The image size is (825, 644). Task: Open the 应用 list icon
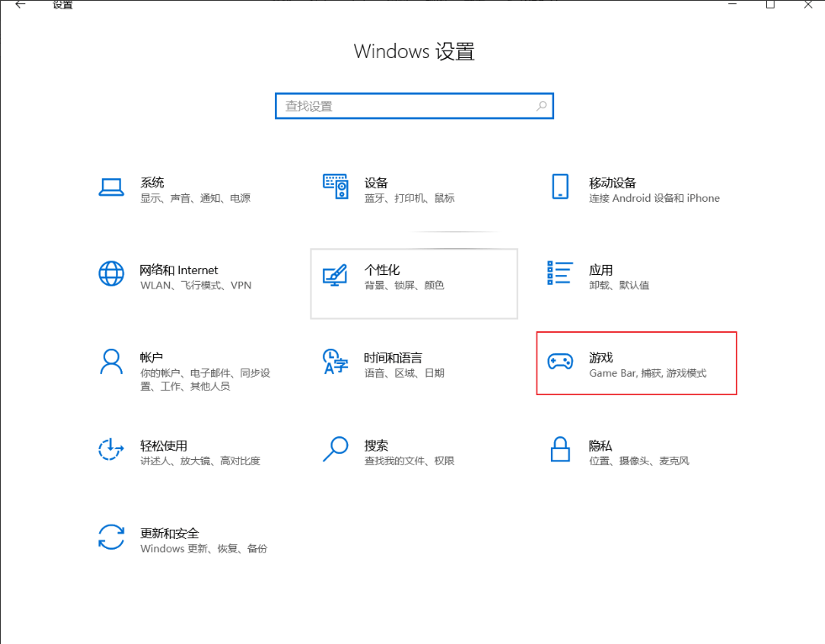[x=560, y=273]
